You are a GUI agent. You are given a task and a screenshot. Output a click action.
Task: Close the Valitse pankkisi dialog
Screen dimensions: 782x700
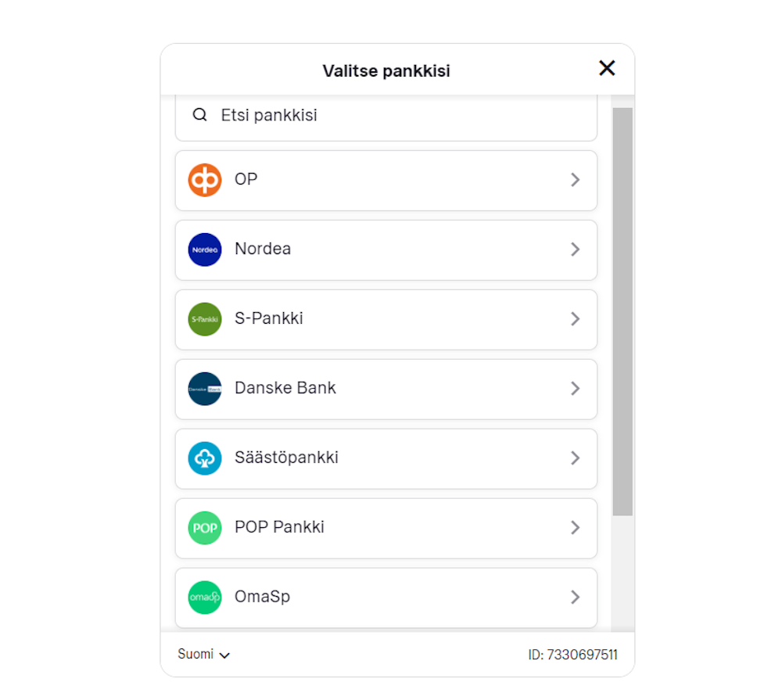607,68
